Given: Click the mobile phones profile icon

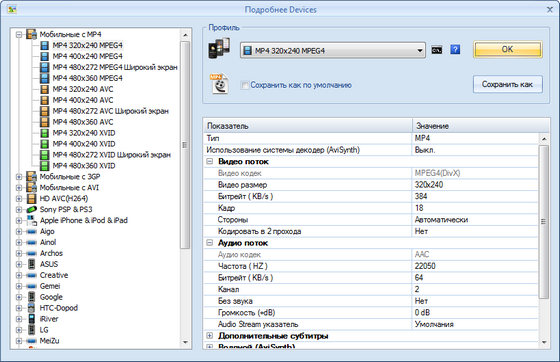Looking at the screenshot, I should click(219, 49).
